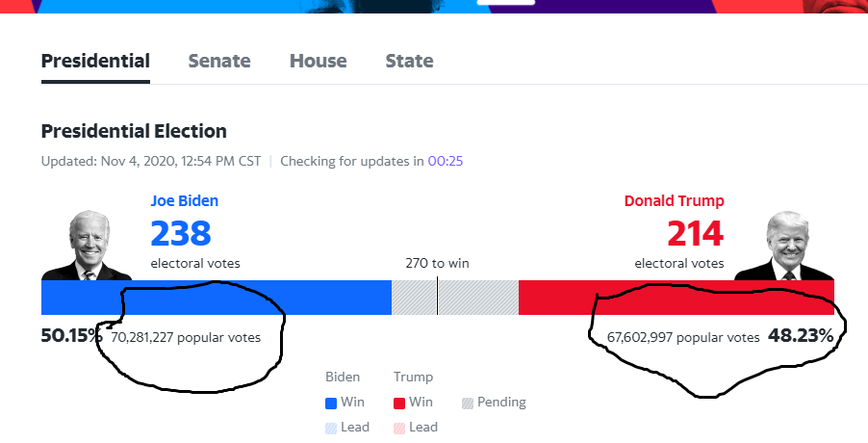Click the red Trump Win legend swatch

pyautogui.click(x=400, y=403)
